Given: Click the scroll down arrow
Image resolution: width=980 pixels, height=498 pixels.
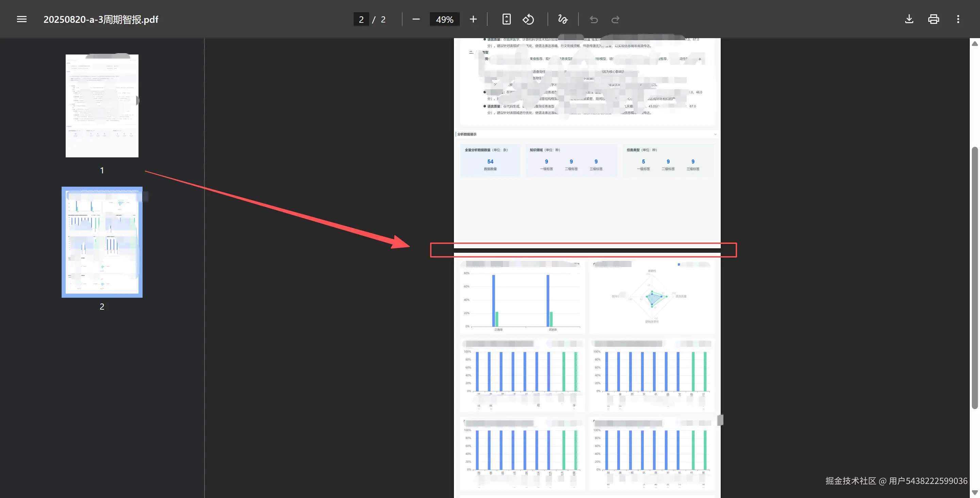Looking at the screenshot, I should click(x=974, y=493).
